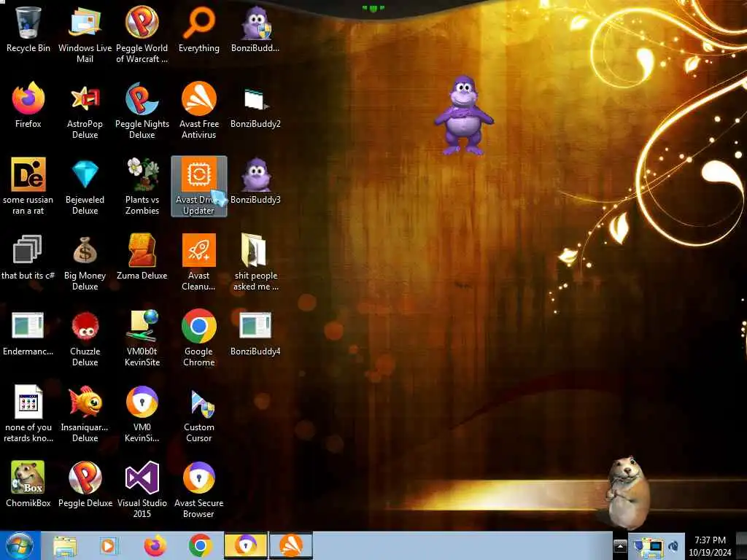Launch Insaniquarium Deluxe fish icon
The width and height of the screenshot is (747, 560).
(85, 413)
